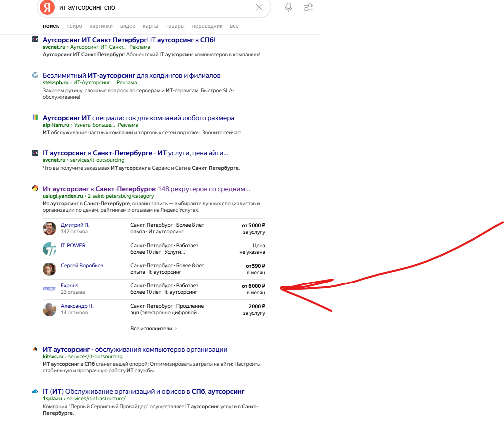Click '23 отзыва' text
This screenshot has width=504, height=425.
73,292
